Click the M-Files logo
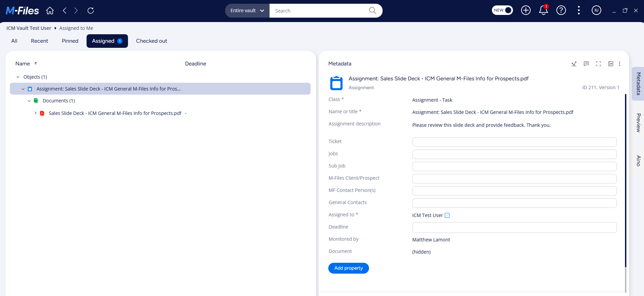Image resolution: width=644 pixels, height=296 pixels. pyautogui.click(x=22, y=11)
